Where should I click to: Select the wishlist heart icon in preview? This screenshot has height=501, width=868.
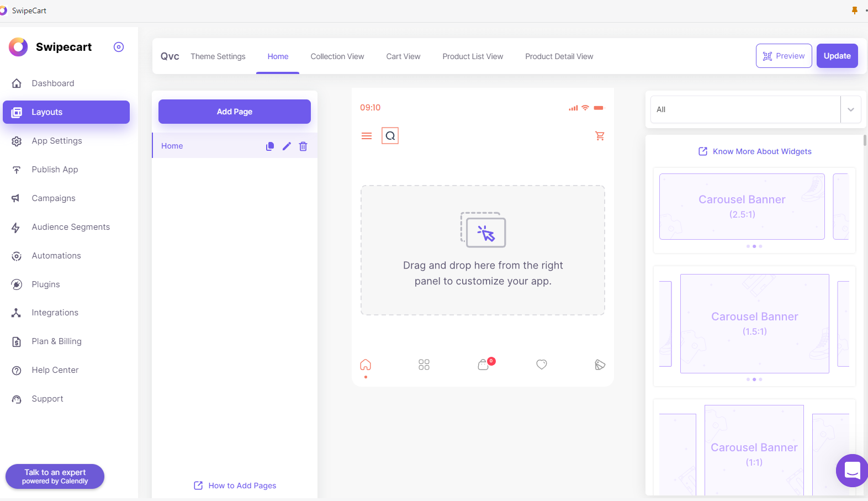(x=542, y=365)
